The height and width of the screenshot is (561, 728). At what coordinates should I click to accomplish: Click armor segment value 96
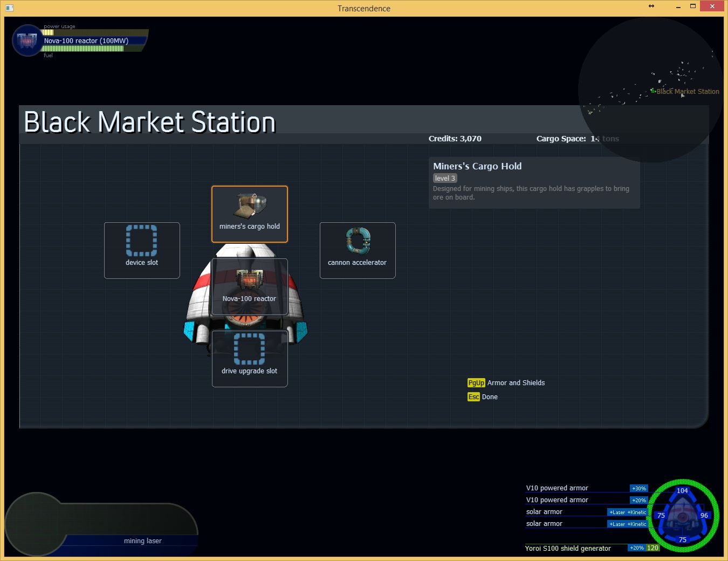[x=704, y=515]
